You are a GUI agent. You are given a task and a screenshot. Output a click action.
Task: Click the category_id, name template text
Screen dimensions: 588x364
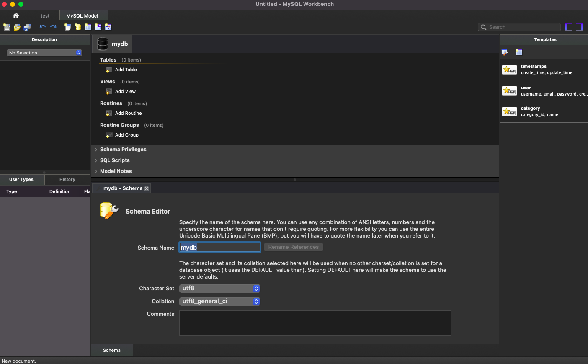click(x=539, y=115)
